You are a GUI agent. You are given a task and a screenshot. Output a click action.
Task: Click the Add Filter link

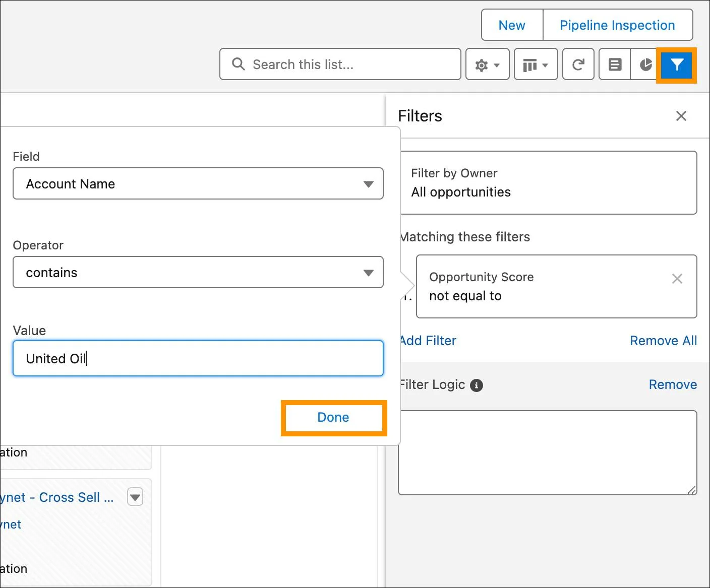pos(428,341)
